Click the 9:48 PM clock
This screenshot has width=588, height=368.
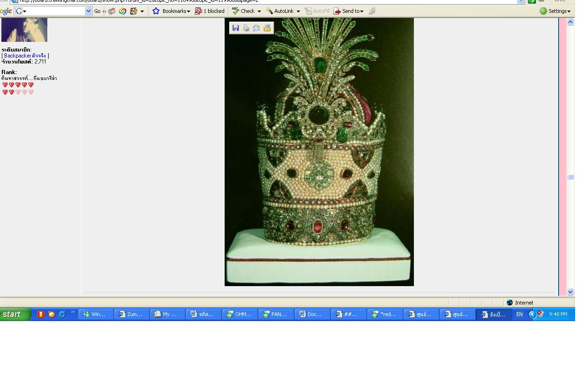pos(558,314)
